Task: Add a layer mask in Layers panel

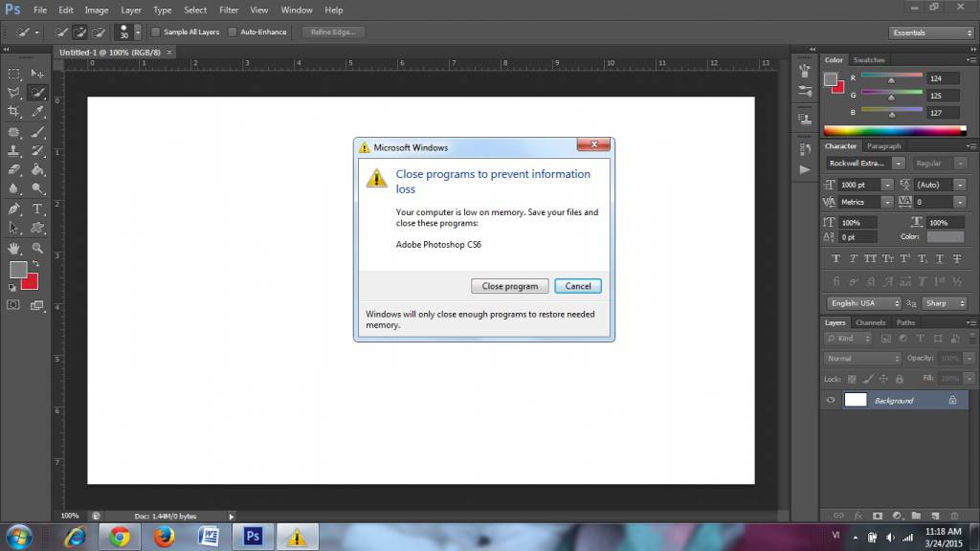Action: [878, 516]
